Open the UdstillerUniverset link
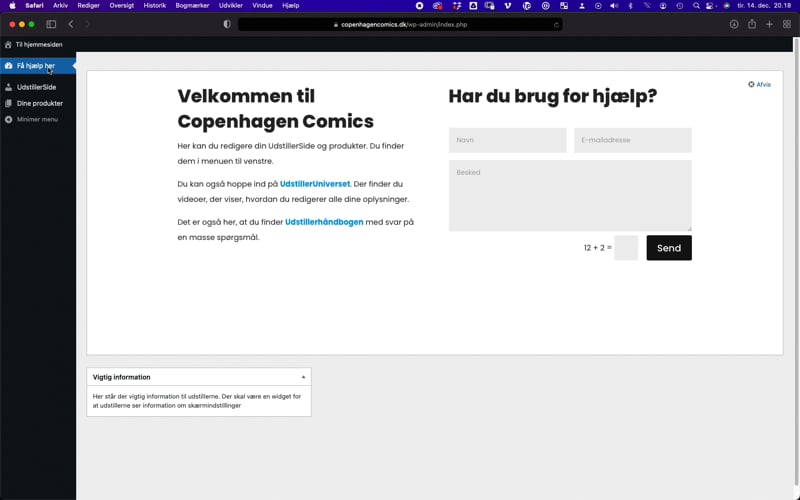The width and height of the screenshot is (800, 500). tap(315, 184)
